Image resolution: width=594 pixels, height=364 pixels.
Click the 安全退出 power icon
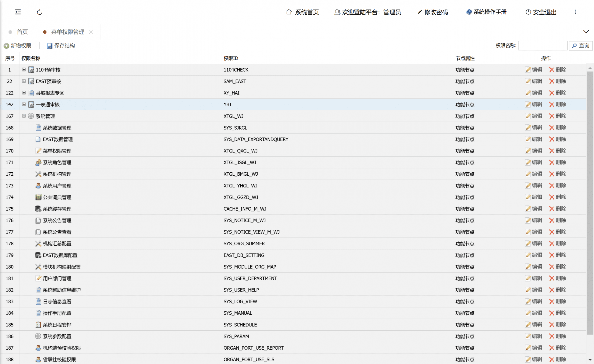tap(528, 12)
